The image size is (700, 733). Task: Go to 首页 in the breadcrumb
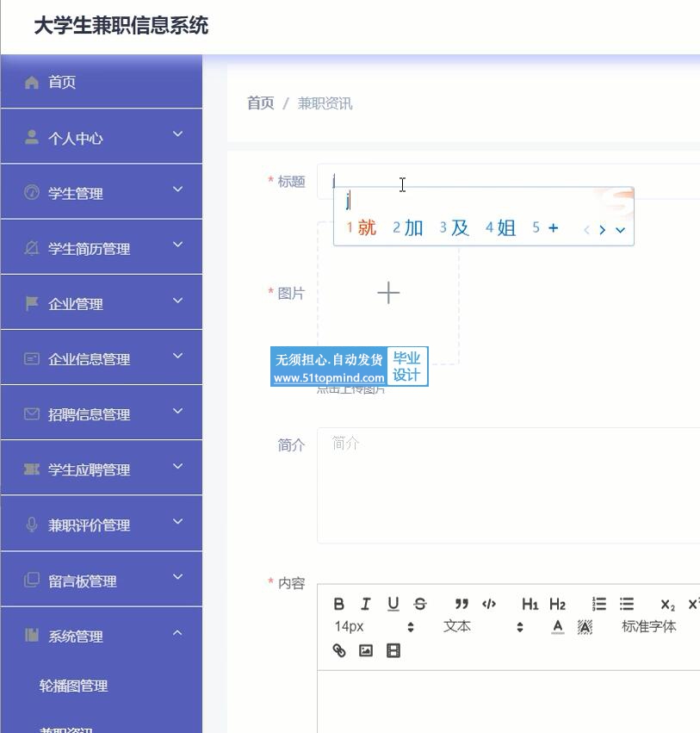pos(260,102)
